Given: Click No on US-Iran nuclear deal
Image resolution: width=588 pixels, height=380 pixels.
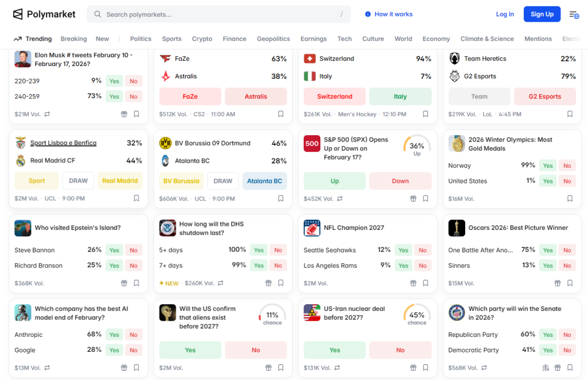Looking at the screenshot, I should click(400, 350).
